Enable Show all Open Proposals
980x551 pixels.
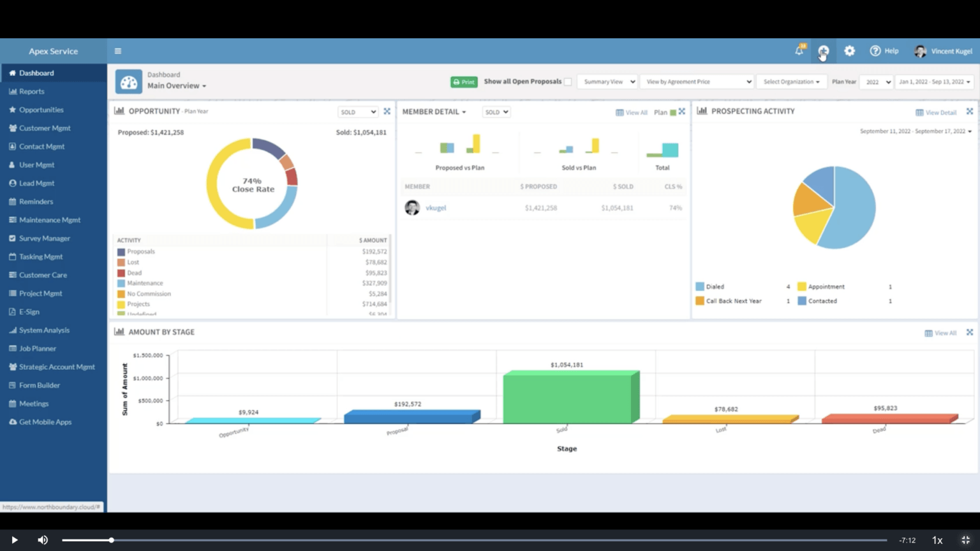click(x=567, y=82)
